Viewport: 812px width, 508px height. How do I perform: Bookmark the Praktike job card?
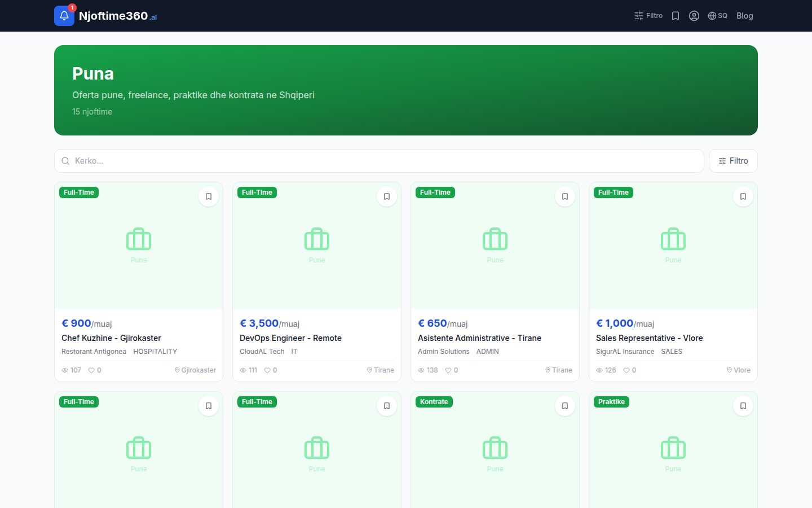coord(743,406)
